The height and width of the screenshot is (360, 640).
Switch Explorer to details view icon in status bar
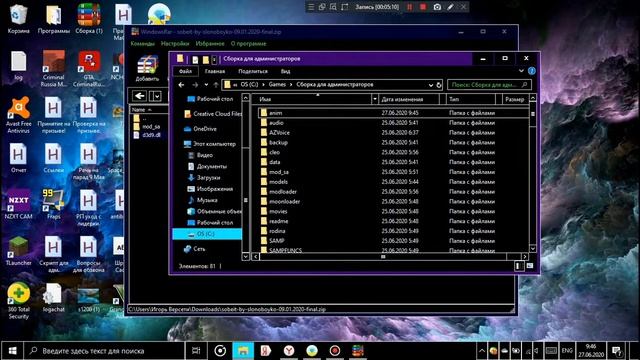point(519,266)
